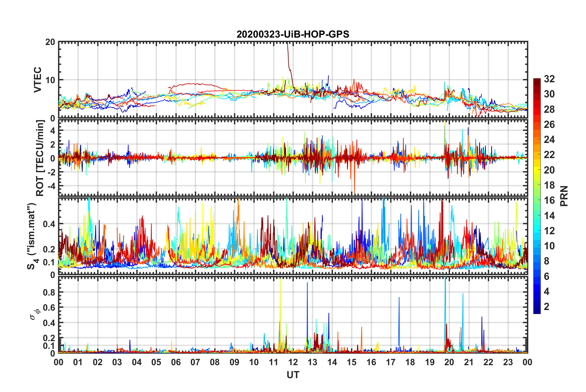Click inside the VTEC plot panel
This screenshot has height=392, width=586.
click(293, 80)
